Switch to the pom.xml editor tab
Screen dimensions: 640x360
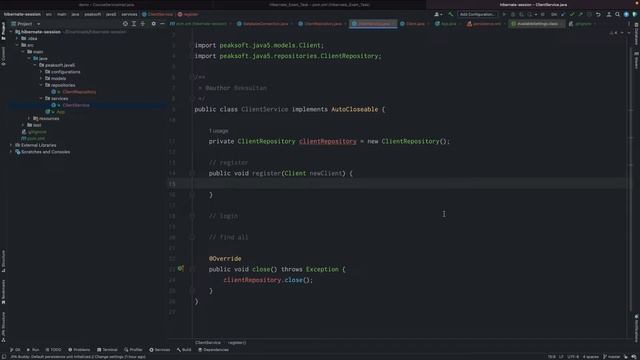click(x=199, y=24)
